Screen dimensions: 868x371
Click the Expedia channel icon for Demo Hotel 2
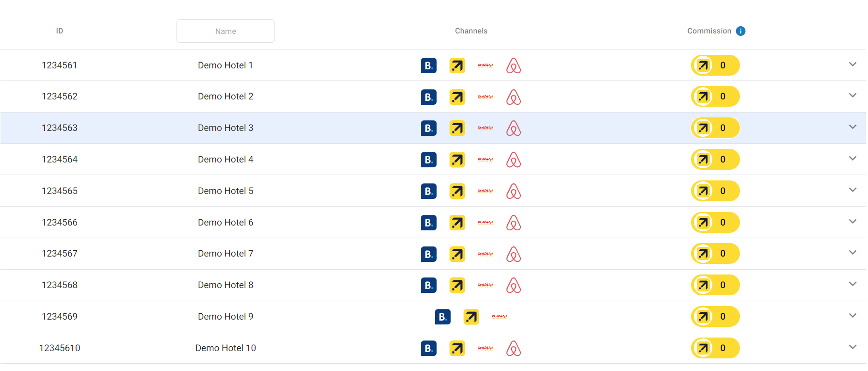(x=457, y=97)
